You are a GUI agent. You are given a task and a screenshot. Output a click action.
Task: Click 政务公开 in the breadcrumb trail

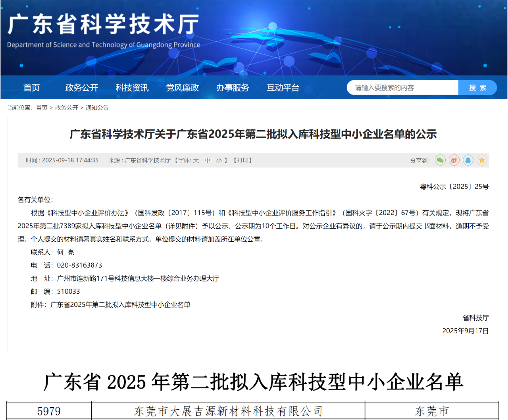click(x=67, y=108)
